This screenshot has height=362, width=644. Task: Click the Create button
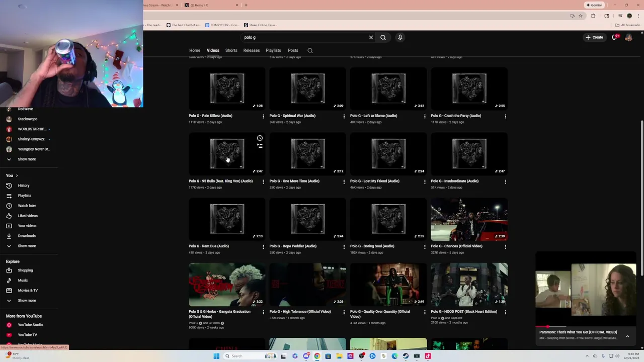594,37
